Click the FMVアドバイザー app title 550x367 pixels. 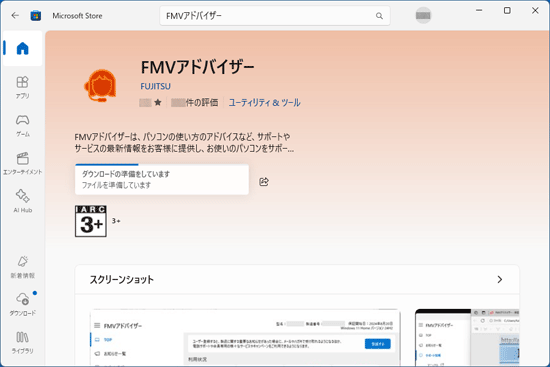197,67
